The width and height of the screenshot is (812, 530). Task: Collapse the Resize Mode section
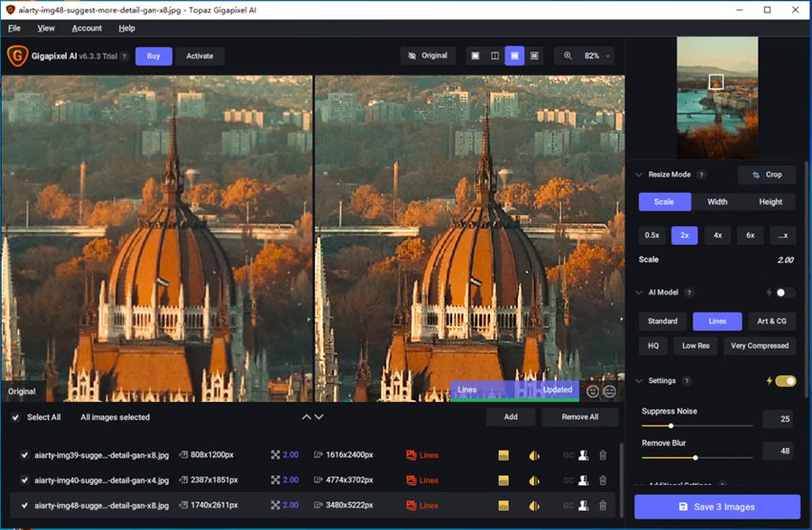[x=639, y=175]
